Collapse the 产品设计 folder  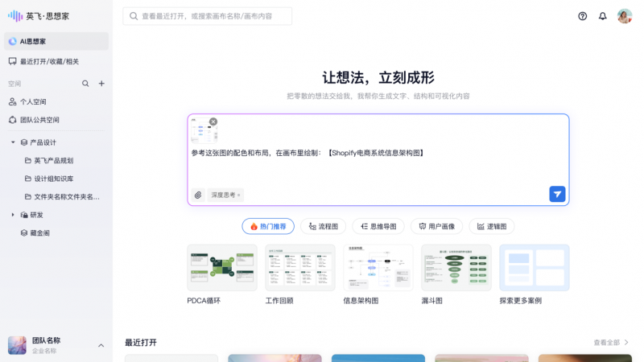pyautogui.click(x=13, y=142)
